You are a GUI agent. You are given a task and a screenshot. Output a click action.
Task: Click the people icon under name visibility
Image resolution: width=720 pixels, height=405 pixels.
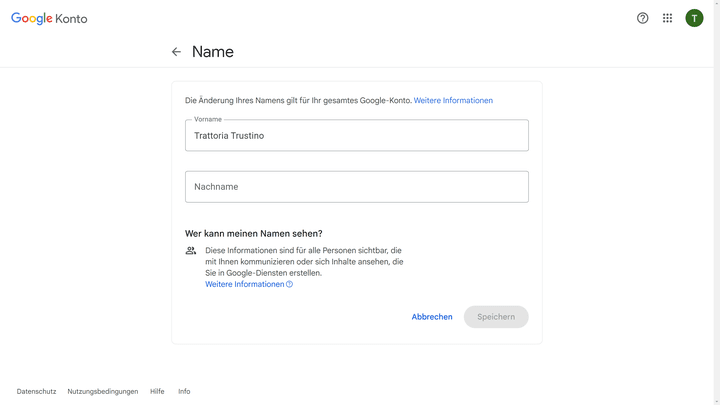(191, 251)
